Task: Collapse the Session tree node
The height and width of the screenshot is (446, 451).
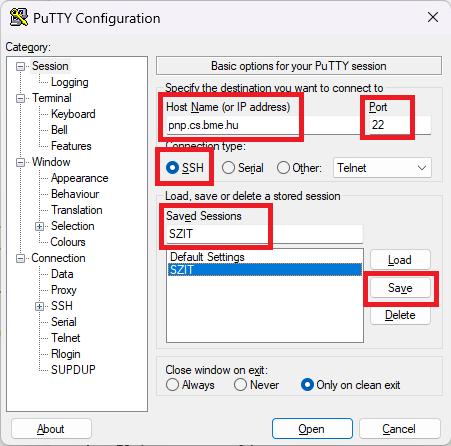Action: coord(20,66)
